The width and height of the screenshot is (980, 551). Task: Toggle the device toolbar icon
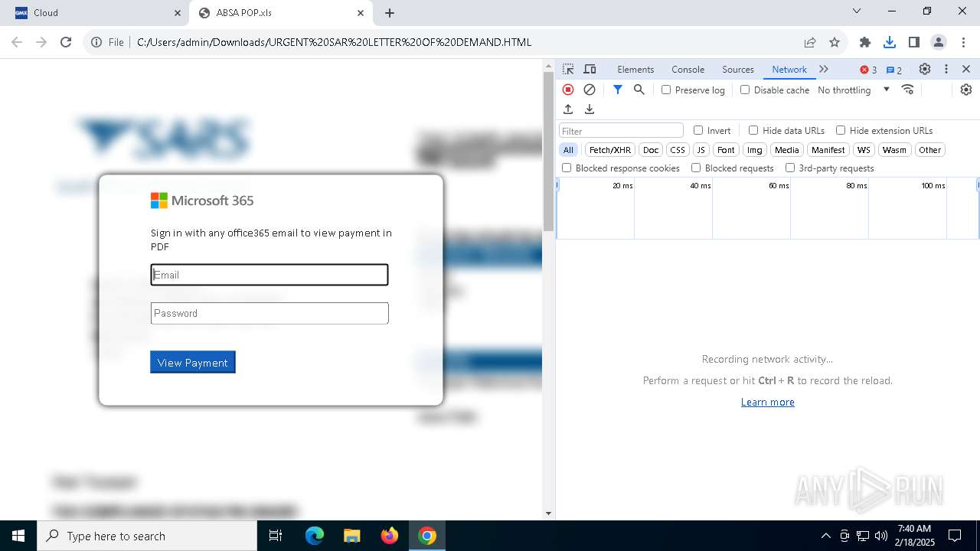click(x=590, y=69)
